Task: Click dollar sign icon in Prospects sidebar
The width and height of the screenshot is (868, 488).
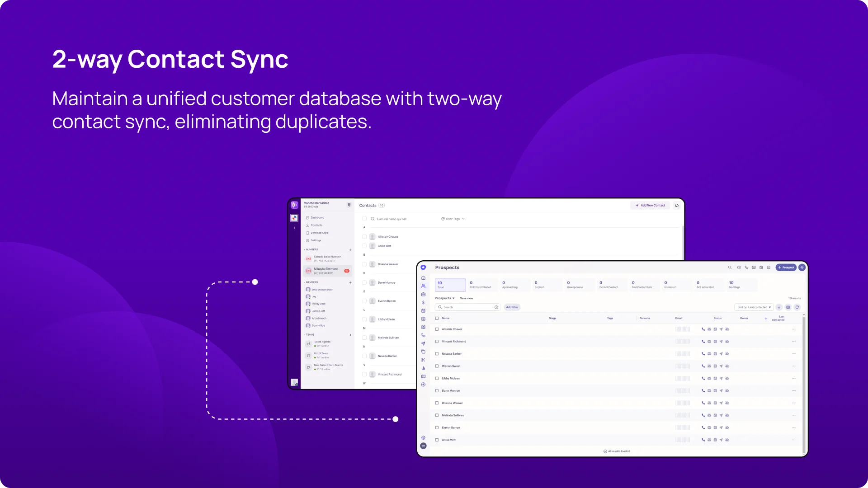Action: click(423, 303)
